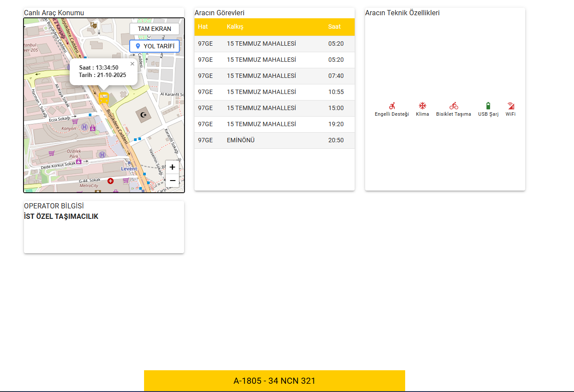Select the 97GE 15:00 departure row

click(x=274, y=108)
